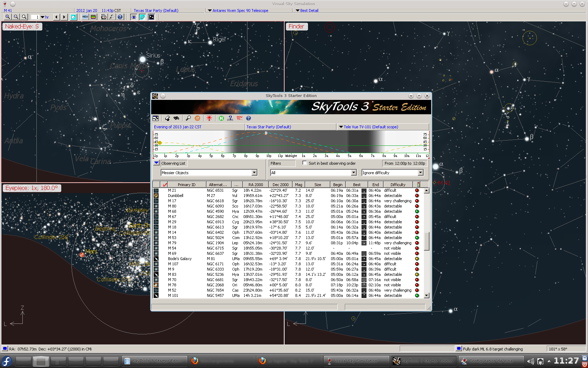This screenshot has height=368, width=588.
Task: Click the blue triangle observing list menu
Action: point(156,163)
